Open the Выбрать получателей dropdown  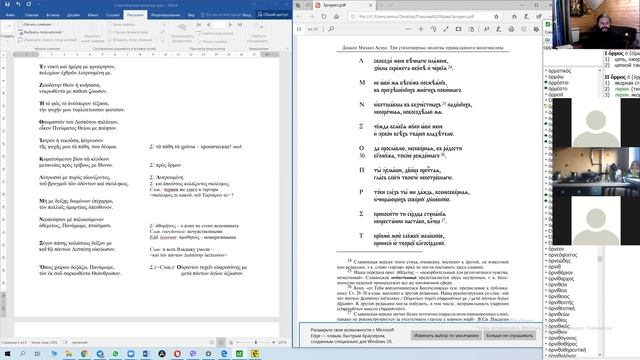41,32
